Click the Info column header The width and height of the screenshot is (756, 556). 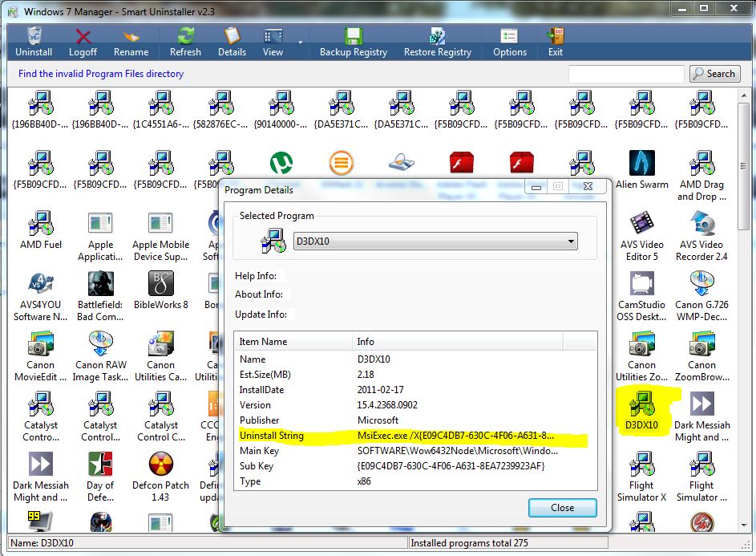[457, 342]
